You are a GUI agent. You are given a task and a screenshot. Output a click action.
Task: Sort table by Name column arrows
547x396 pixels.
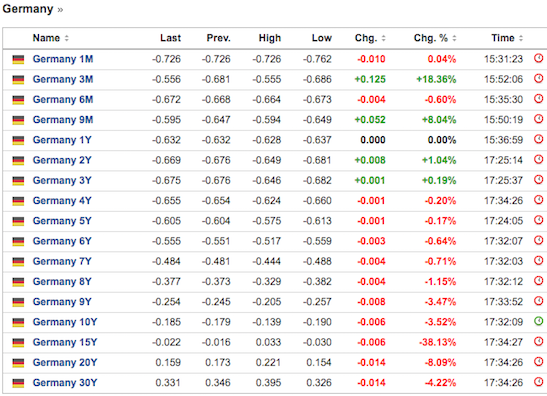click(x=67, y=38)
